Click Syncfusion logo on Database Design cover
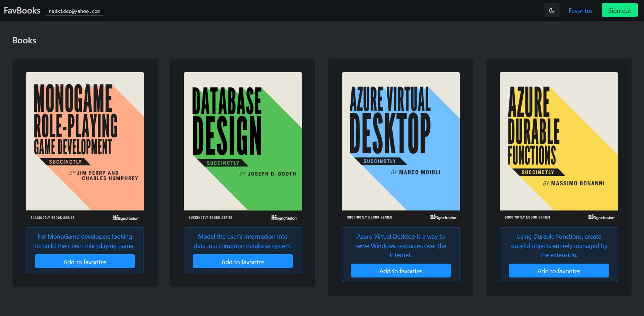Viewport: 644px width, 316px height. [x=284, y=218]
